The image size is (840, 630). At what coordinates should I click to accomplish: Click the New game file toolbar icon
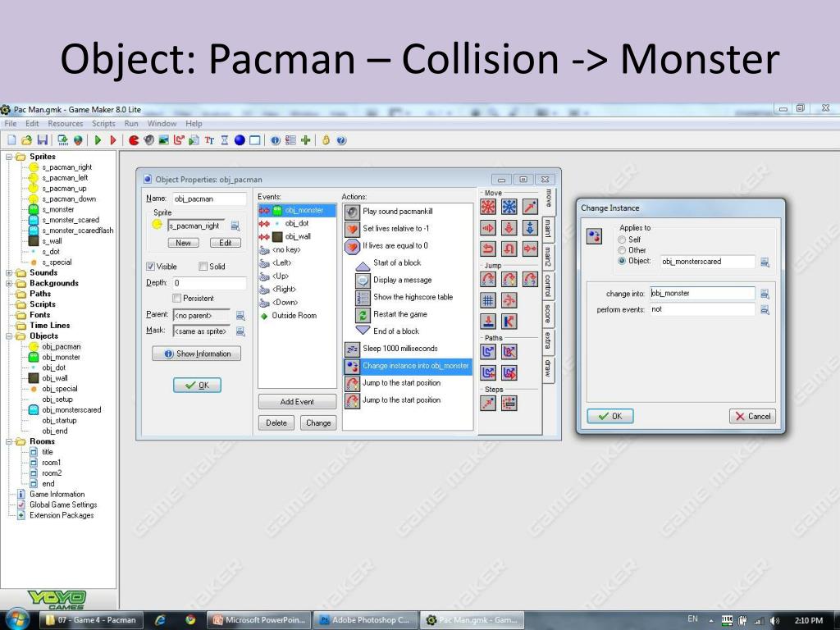tap(11, 140)
